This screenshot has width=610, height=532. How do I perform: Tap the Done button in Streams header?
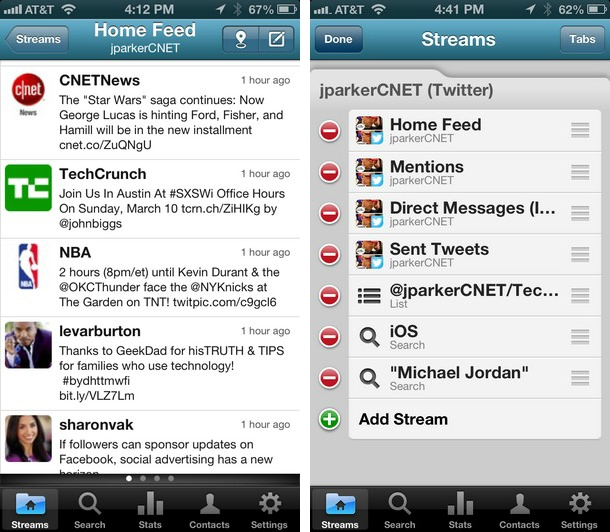338,39
